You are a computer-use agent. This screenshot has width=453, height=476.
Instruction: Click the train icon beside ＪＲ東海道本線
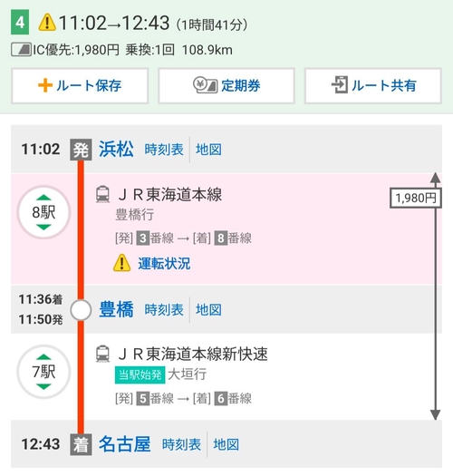click(x=103, y=194)
